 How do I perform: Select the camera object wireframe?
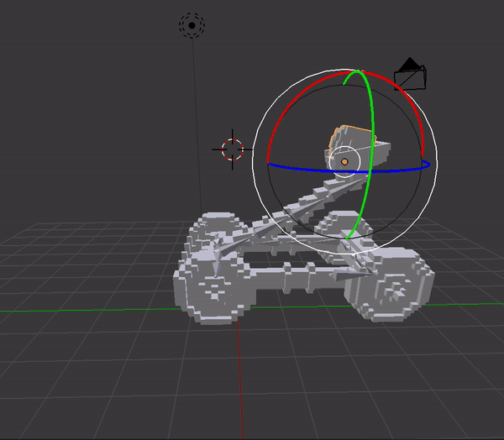click(x=410, y=74)
